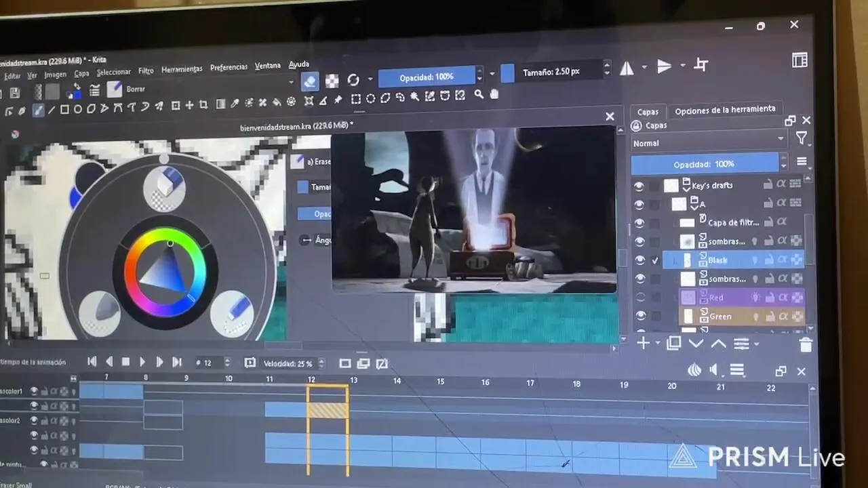Delete layer with trash icon
The width and height of the screenshot is (868, 488).
(x=806, y=345)
